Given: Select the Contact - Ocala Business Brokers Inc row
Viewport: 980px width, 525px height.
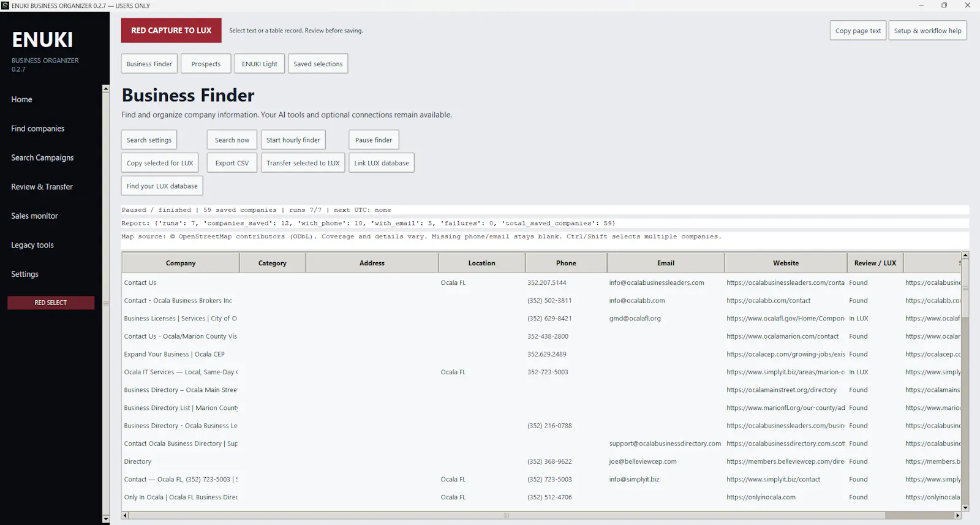Looking at the screenshot, I should (x=541, y=301).
